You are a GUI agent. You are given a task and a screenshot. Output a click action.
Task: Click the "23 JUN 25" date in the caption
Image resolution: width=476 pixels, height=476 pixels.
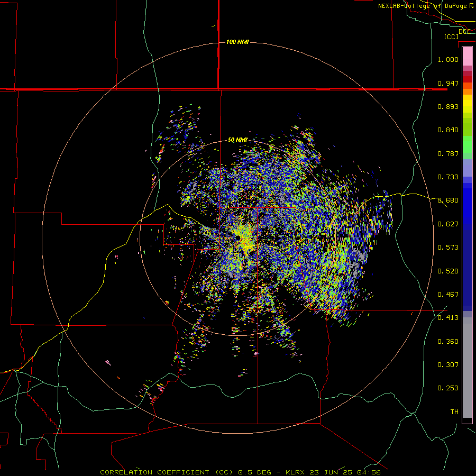[x=331, y=472]
